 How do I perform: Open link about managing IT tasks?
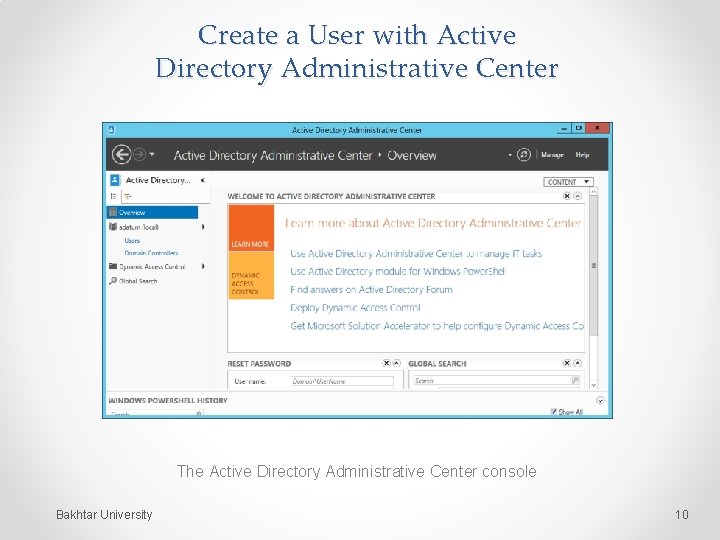click(x=416, y=253)
